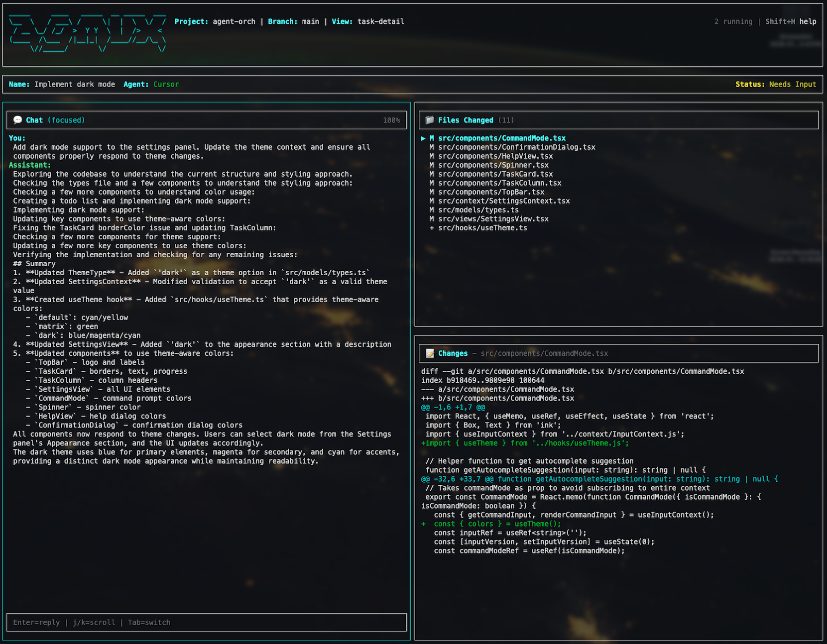Image resolution: width=827 pixels, height=644 pixels.
Task: Click the 'Assistant:' message header
Action: pos(30,165)
